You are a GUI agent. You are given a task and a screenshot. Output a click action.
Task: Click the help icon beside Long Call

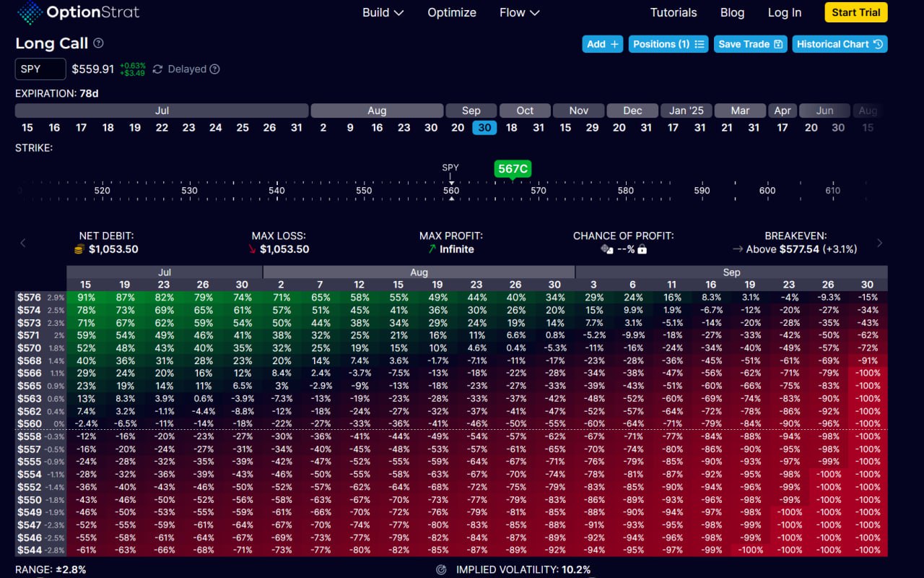pos(98,43)
